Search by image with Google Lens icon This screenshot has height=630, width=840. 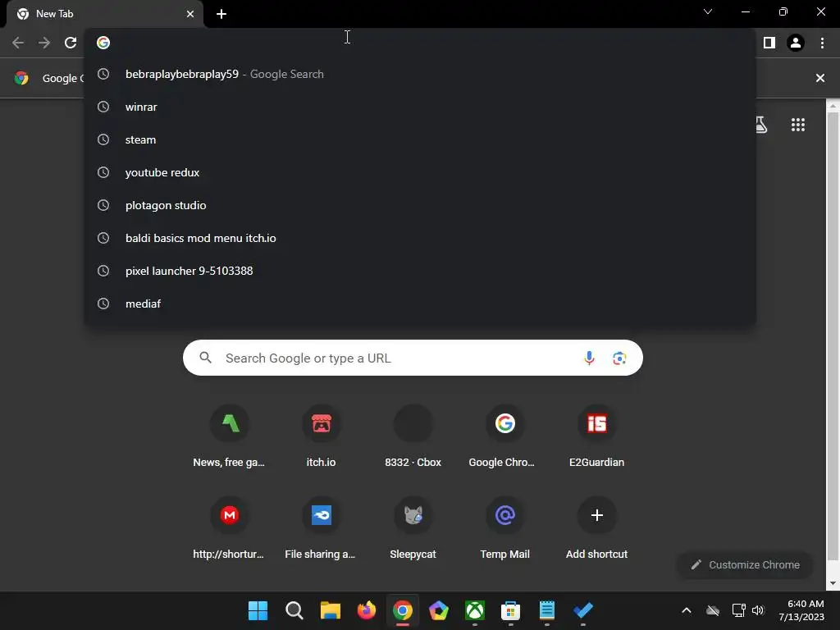tap(619, 358)
